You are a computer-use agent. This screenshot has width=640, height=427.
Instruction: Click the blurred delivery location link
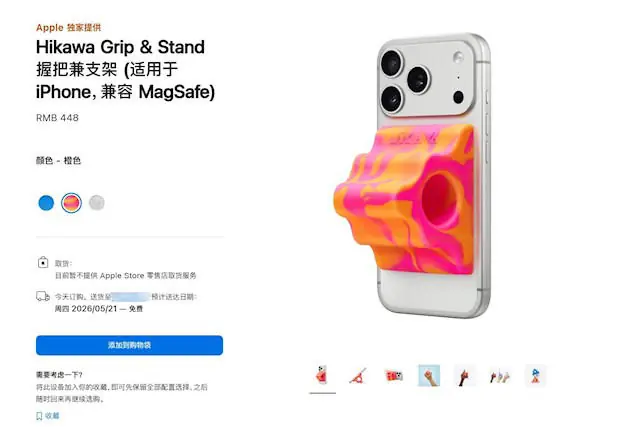pyautogui.click(x=131, y=297)
